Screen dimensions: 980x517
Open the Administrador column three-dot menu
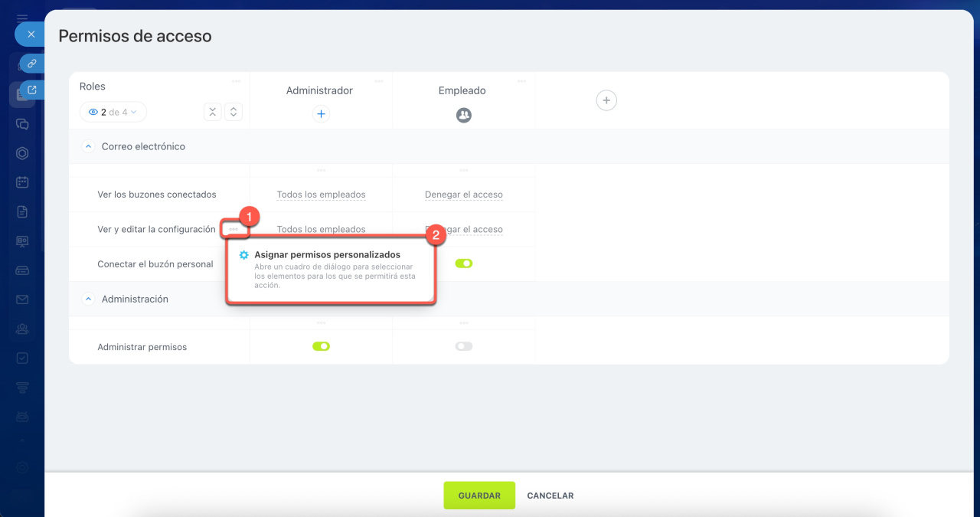[379, 81]
